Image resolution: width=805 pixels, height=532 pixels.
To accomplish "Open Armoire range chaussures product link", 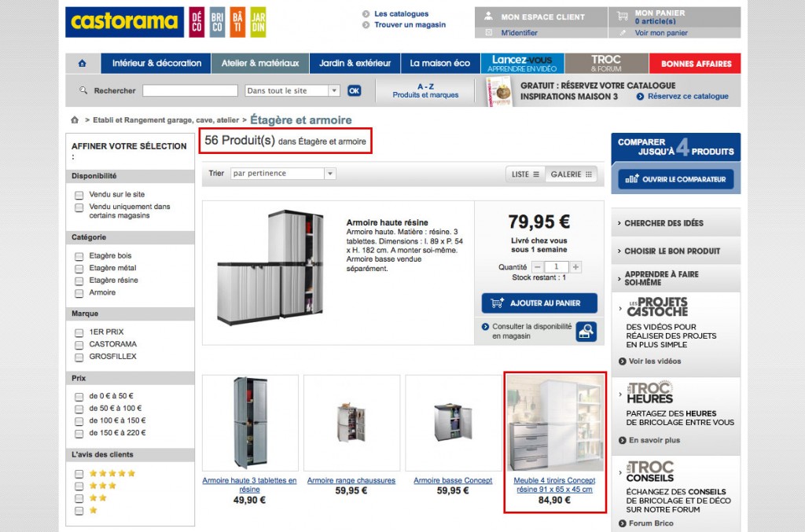I will [351, 481].
